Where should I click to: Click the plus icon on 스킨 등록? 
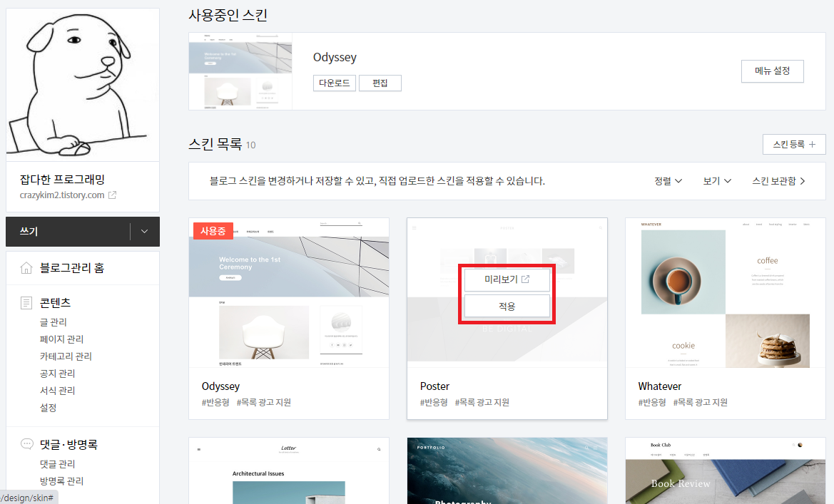(x=812, y=144)
